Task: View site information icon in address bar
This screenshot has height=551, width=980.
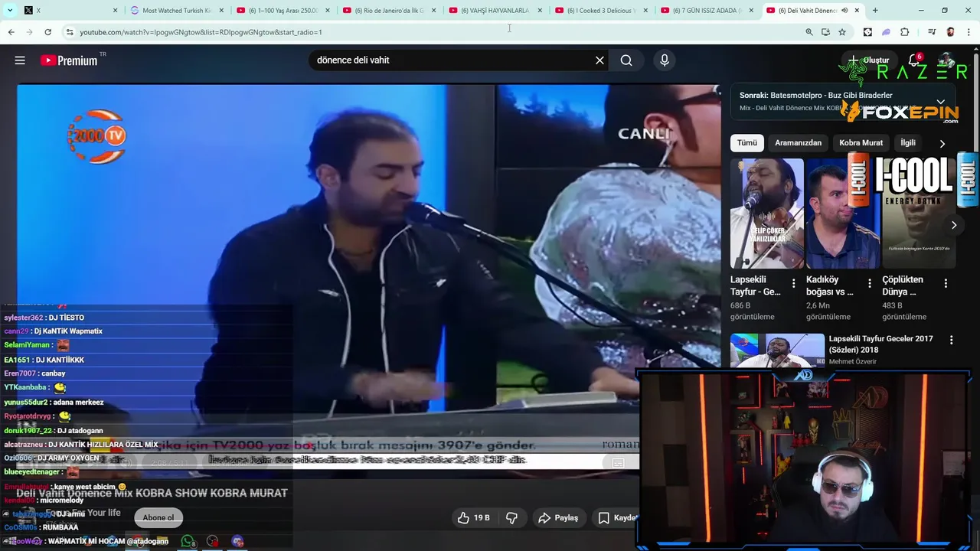Action: click(70, 32)
